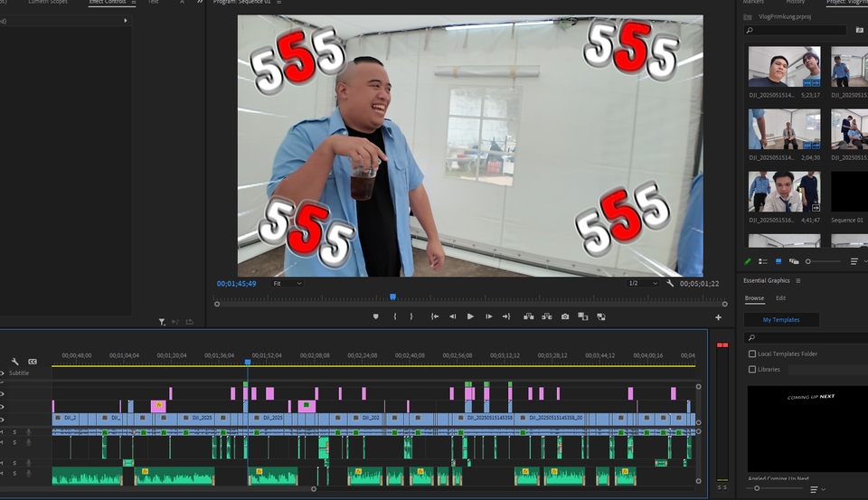The image size is (868, 500).
Task: Enable the Local Templates Folder checkbox
Action: click(752, 354)
